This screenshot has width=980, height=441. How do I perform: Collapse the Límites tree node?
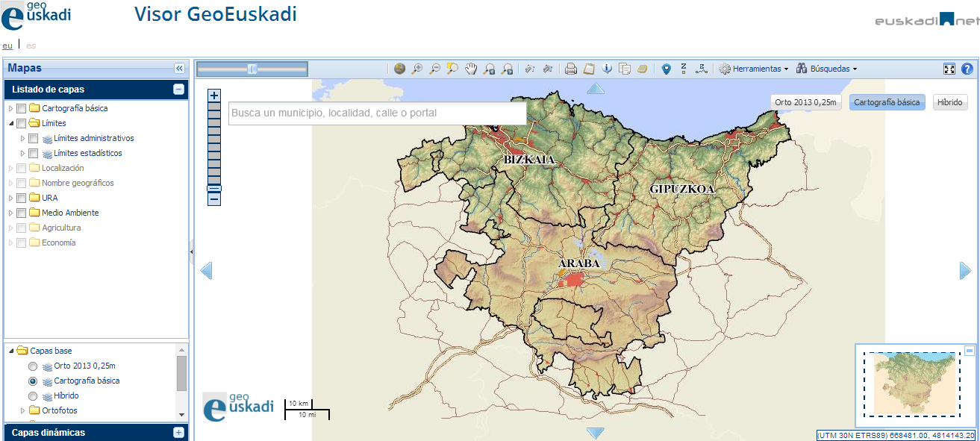click(x=10, y=124)
